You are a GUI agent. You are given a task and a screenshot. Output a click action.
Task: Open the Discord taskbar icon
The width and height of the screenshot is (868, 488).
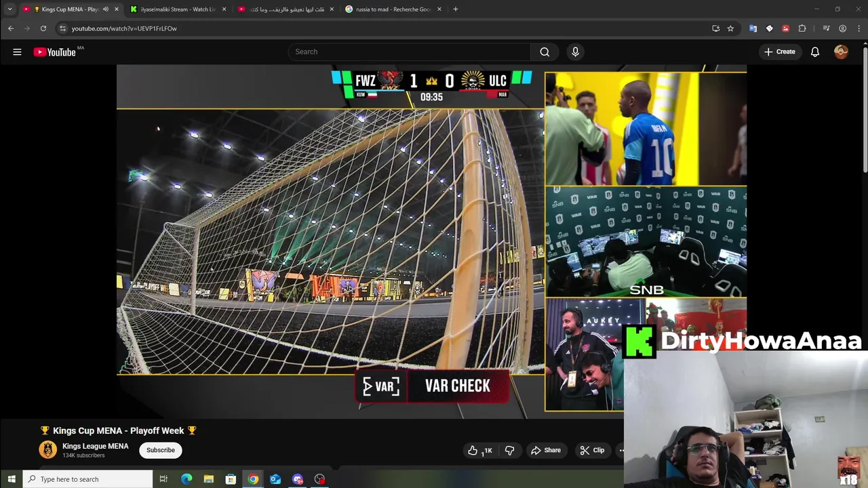click(x=298, y=479)
